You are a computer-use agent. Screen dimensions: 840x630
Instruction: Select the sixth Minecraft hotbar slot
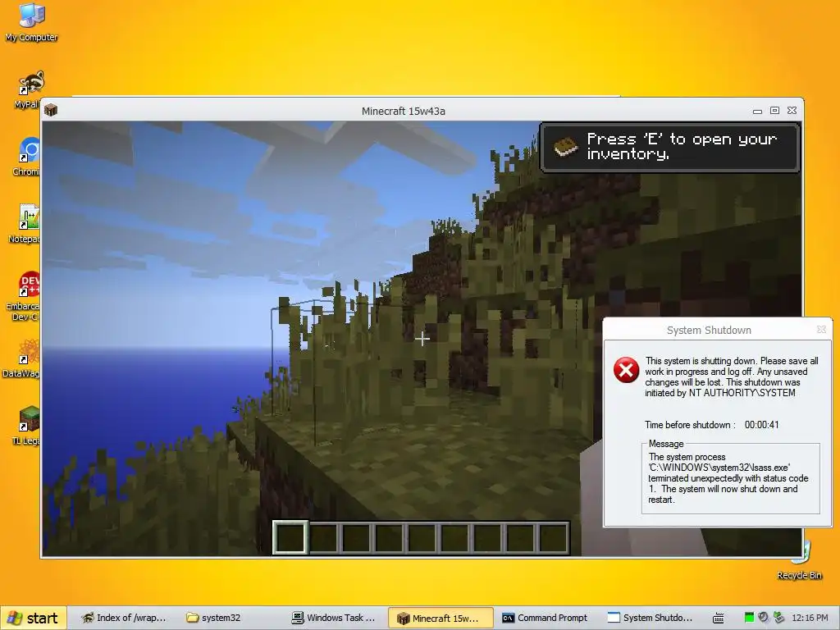pyautogui.click(x=454, y=537)
